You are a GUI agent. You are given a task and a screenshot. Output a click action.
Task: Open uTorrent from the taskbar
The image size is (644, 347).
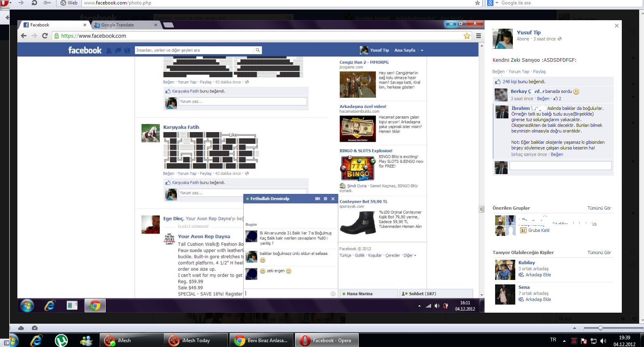(61, 341)
